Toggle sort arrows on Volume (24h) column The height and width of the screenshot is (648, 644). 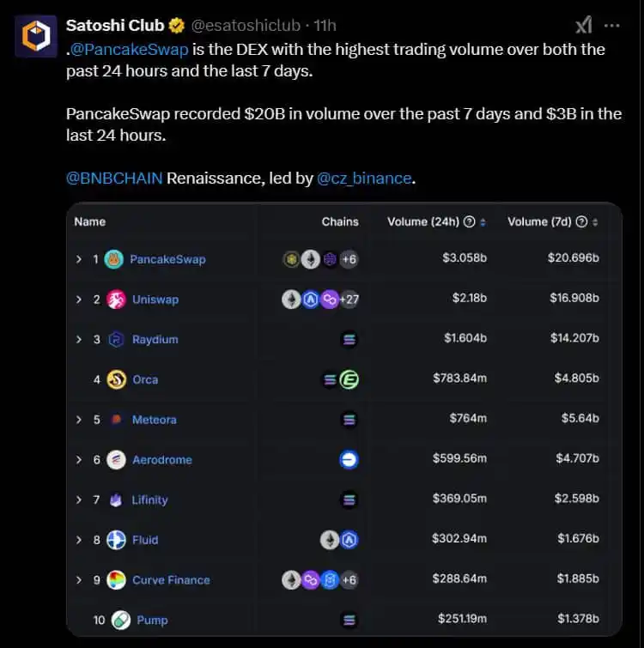click(483, 222)
